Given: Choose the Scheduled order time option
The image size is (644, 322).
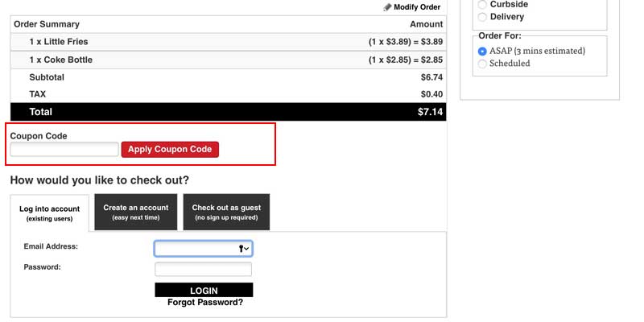Looking at the screenshot, I should click(x=483, y=64).
